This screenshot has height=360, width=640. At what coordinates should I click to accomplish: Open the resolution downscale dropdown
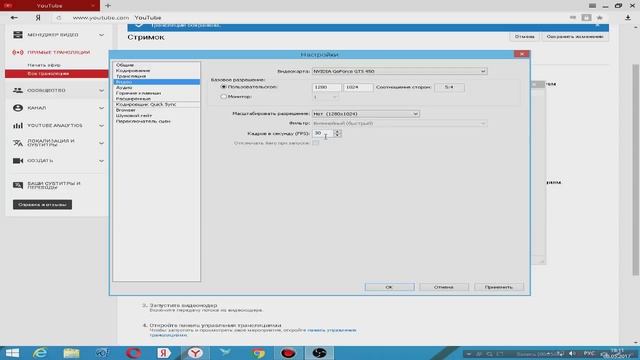click(365, 114)
